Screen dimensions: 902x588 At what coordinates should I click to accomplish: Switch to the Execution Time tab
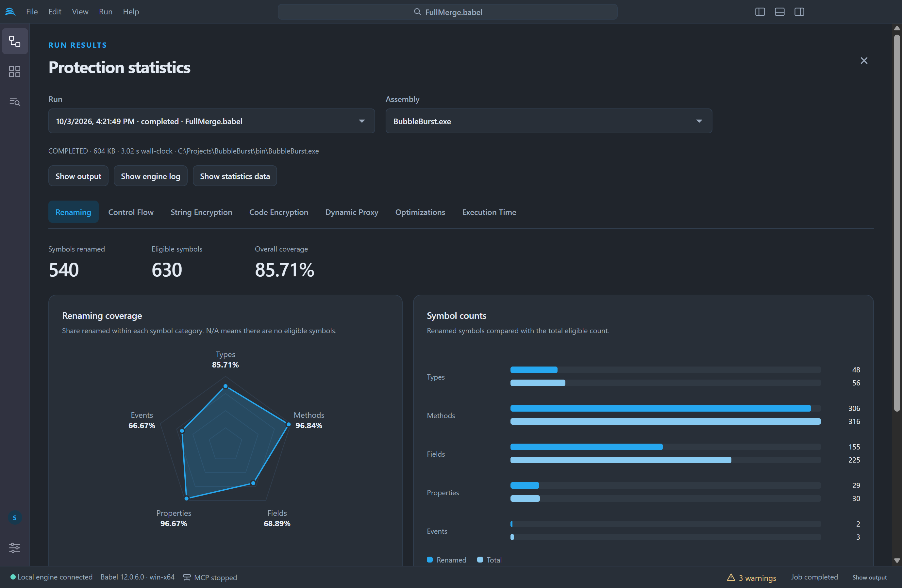tap(489, 212)
